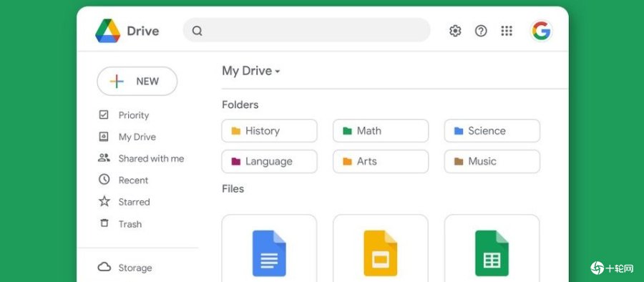Click the My Drive breadcrumb title

tap(247, 71)
